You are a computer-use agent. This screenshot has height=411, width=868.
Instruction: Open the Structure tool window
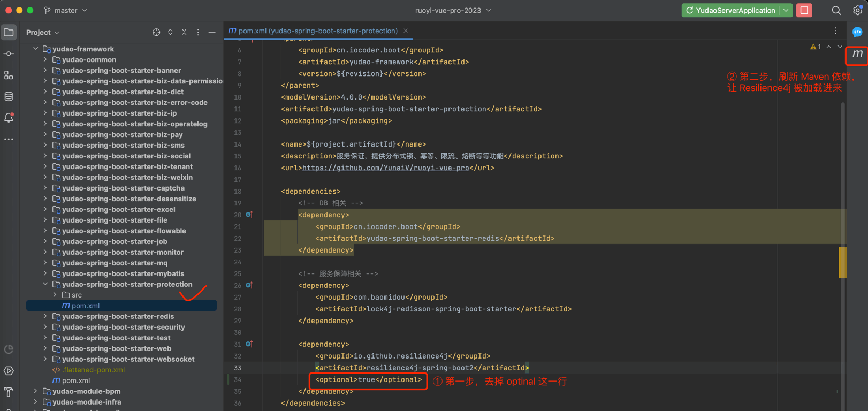coord(9,75)
